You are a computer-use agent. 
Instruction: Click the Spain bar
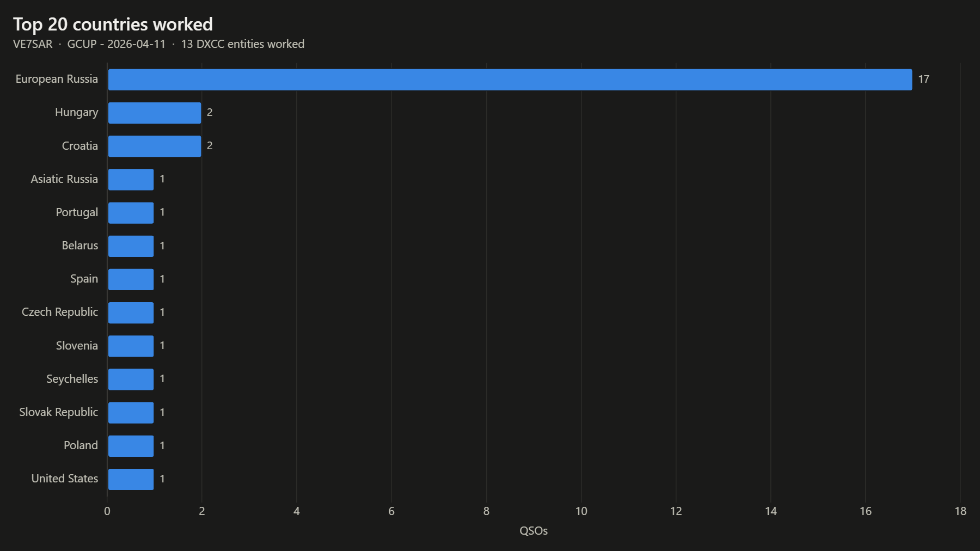click(x=131, y=279)
